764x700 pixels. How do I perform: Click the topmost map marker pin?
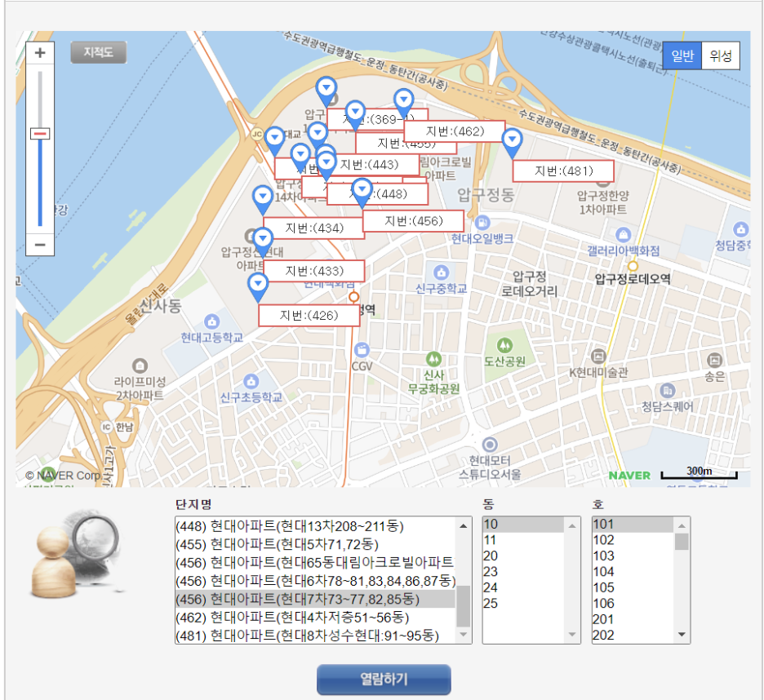(326, 91)
